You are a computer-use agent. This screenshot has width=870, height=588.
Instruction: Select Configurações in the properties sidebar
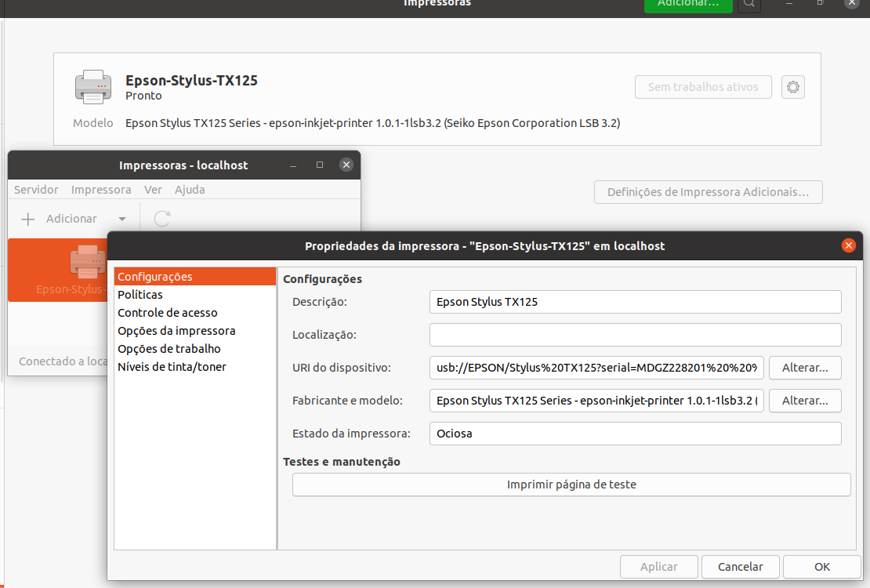click(195, 277)
